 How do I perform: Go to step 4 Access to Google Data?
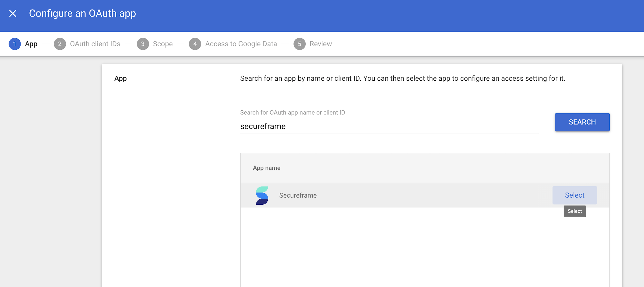233,44
